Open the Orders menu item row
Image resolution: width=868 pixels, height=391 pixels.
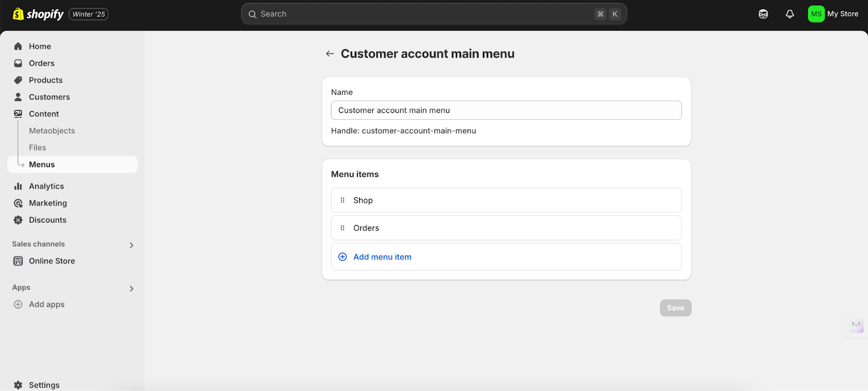506,228
